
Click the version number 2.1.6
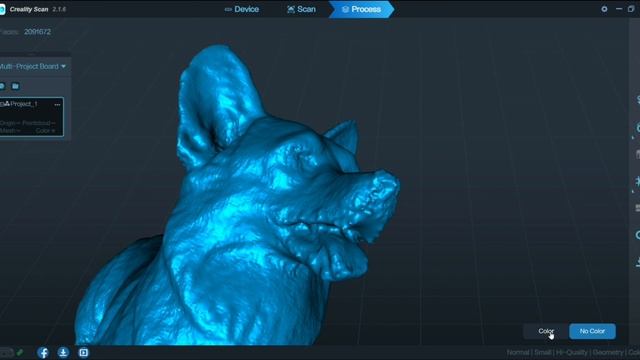tap(59, 9)
